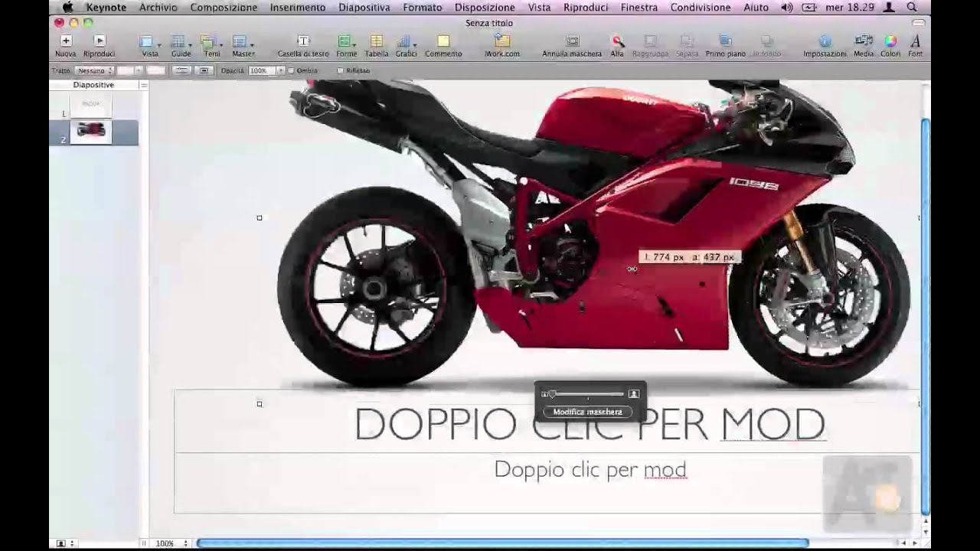Screen dimensions: 980x551
Task: Open the Riproduci menu in menu bar
Action: (586, 7)
